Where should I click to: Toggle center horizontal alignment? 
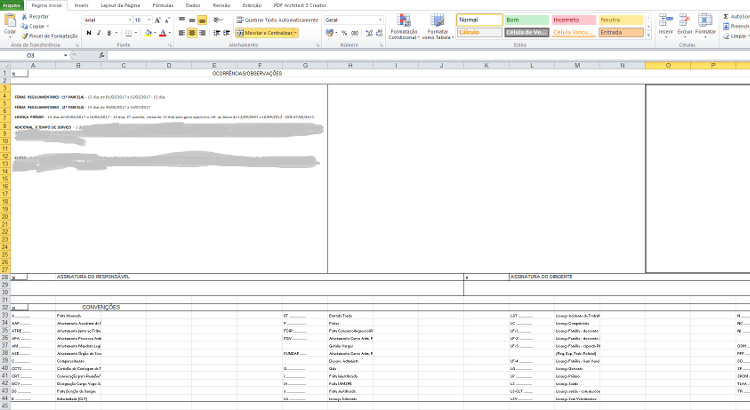point(192,33)
